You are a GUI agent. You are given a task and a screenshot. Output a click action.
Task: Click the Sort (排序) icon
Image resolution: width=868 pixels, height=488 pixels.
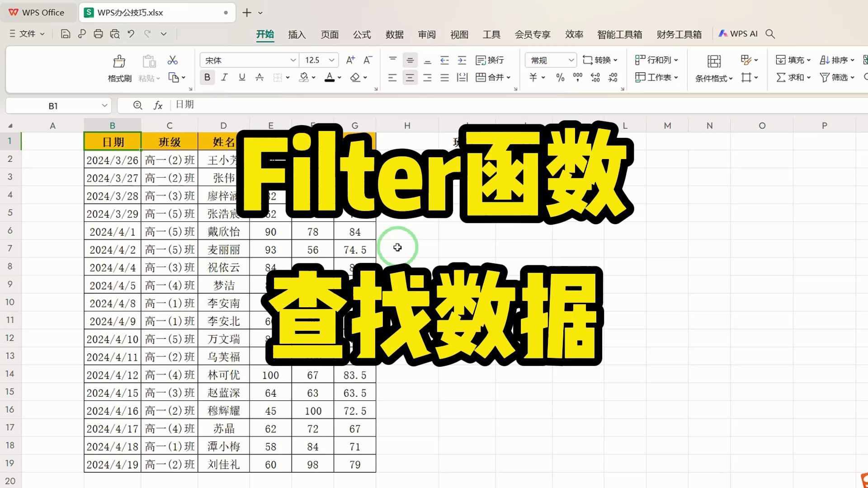[836, 59]
